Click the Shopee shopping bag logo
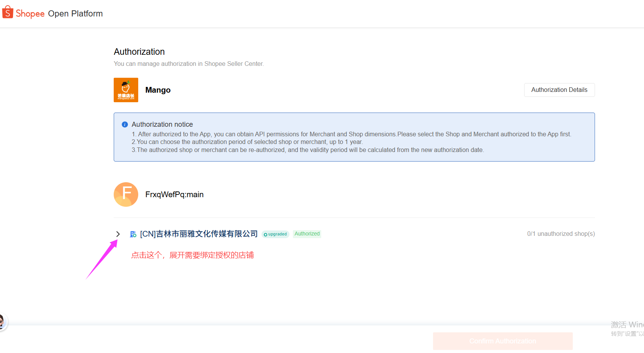The width and height of the screenshot is (644, 353). coord(8,13)
